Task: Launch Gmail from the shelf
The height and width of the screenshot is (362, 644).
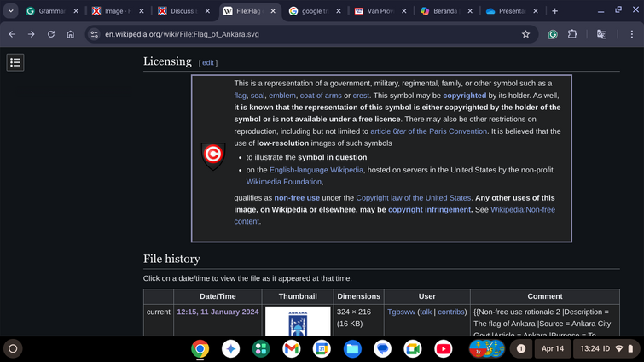Action: [x=291, y=349]
